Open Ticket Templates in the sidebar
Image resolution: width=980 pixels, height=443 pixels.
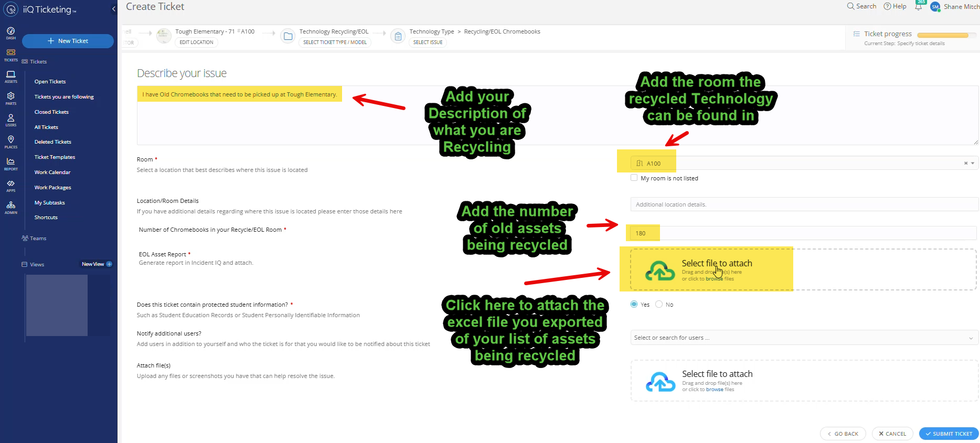point(55,157)
